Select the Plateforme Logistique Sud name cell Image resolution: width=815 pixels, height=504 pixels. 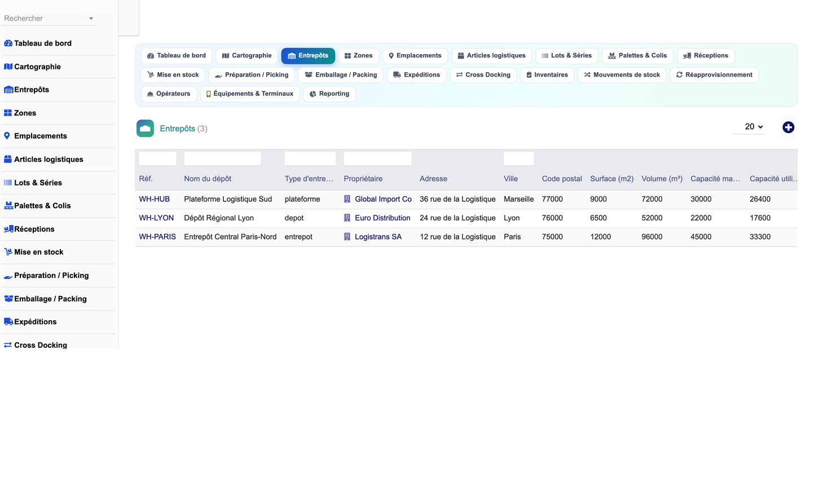coord(228,199)
